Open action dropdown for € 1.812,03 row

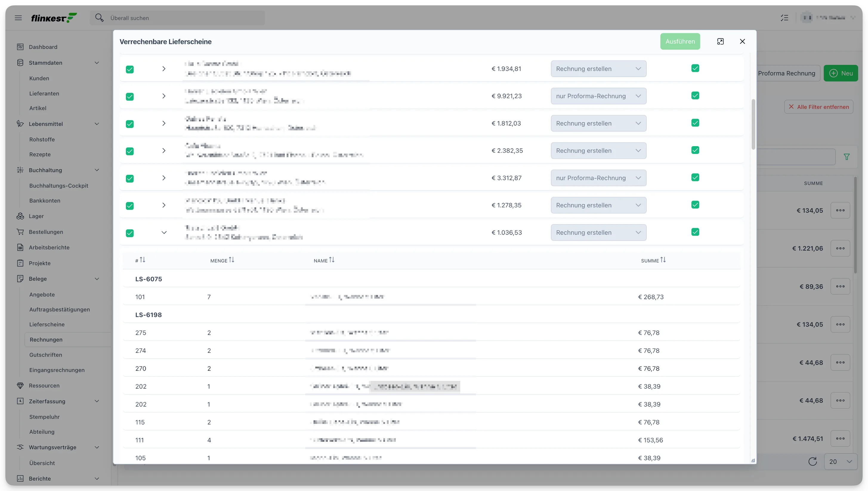click(x=598, y=123)
